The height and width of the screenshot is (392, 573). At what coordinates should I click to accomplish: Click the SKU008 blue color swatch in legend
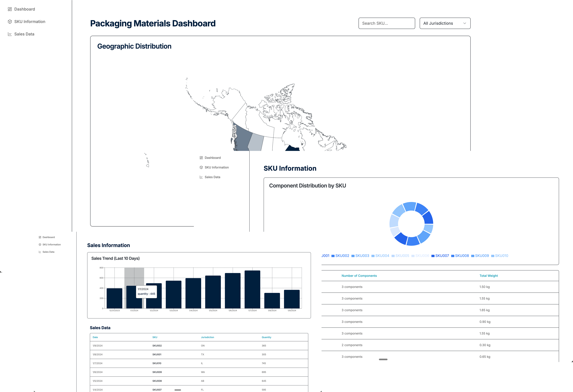tap(453, 256)
